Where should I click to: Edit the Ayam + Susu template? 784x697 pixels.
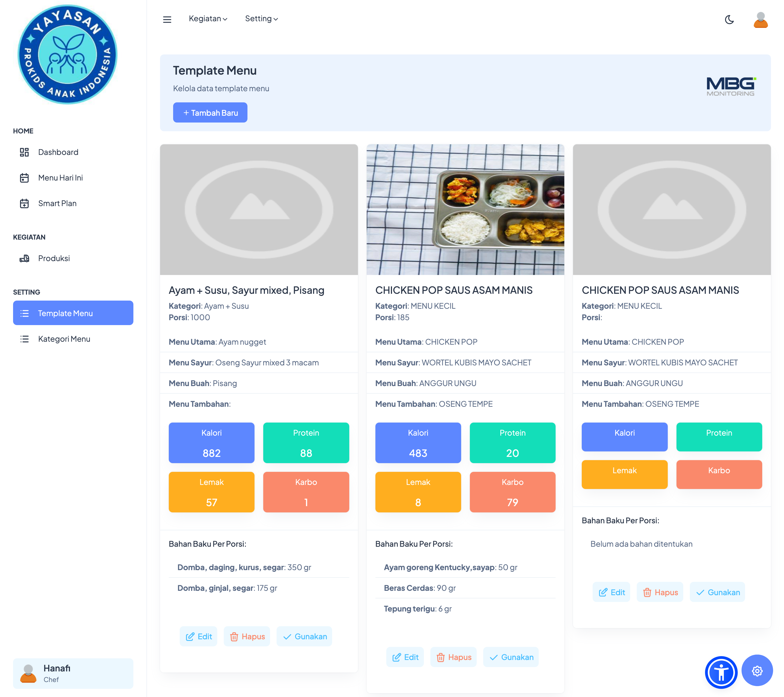[198, 636]
